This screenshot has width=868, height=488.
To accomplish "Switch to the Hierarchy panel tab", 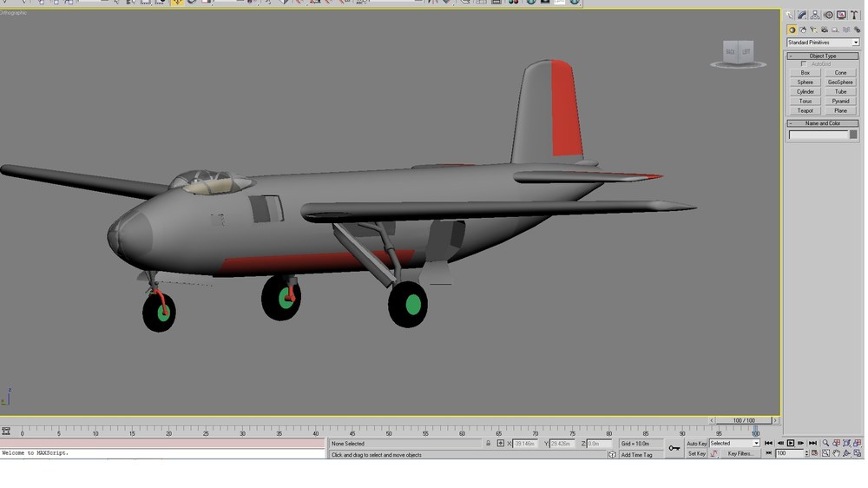I will [x=815, y=16].
